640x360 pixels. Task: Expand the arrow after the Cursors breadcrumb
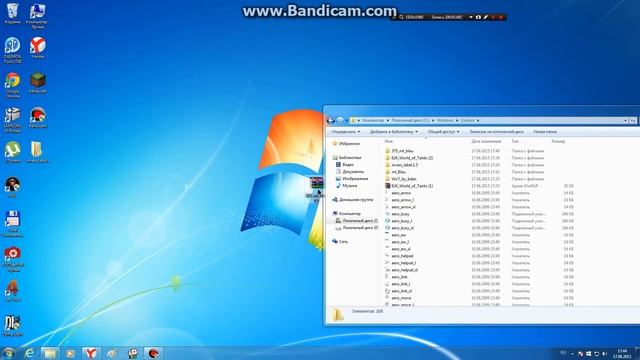point(478,120)
